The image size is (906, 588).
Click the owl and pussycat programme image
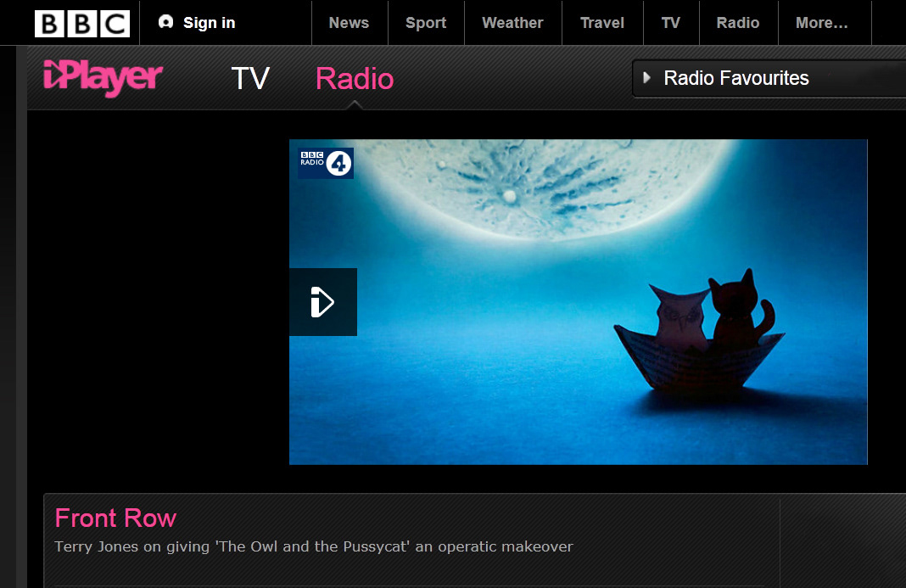(578, 302)
